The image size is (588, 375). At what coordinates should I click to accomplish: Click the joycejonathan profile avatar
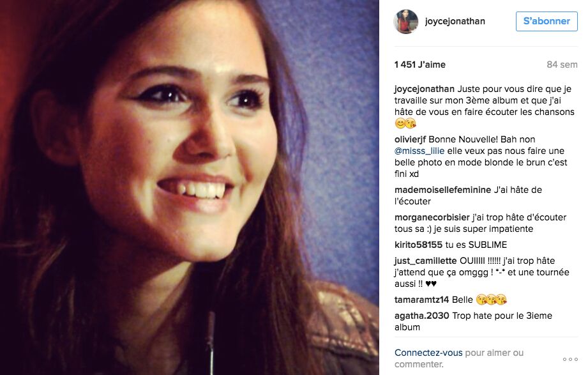[x=406, y=21]
